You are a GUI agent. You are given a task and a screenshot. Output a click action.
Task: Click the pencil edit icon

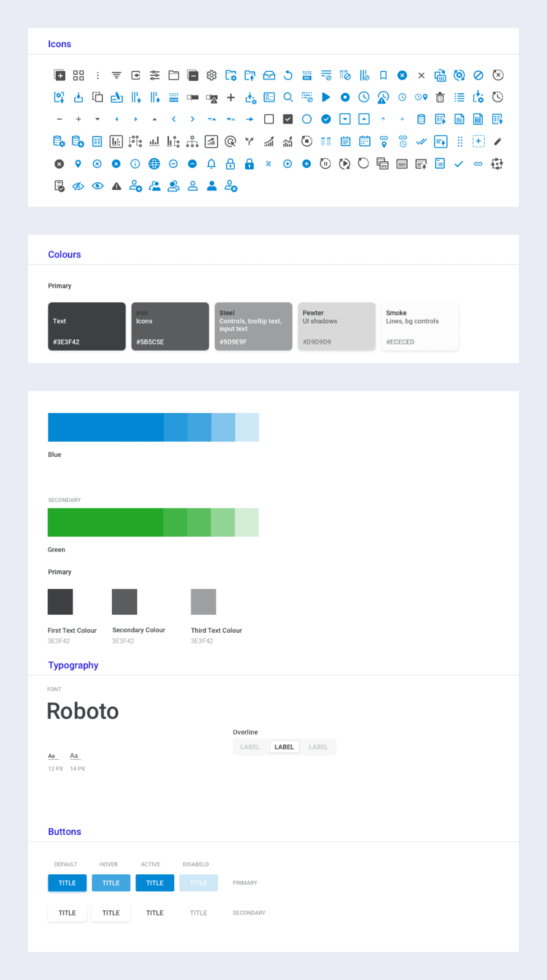coord(498,142)
